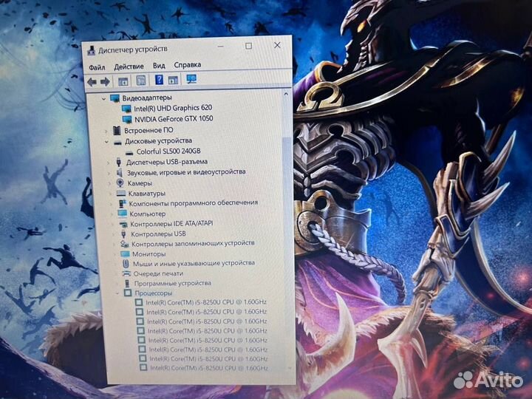Click the scroll up arrow in device list
Image resolution: width=532 pixels, height=399 pixels.
click(286, 93)
